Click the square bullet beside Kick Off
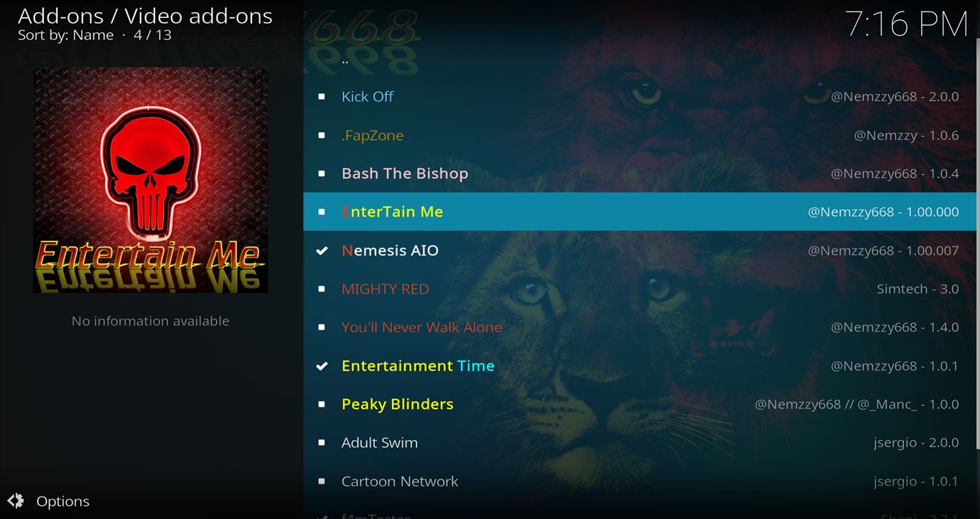The width and height of the screenshot is (980, 519). pos(322,96)
